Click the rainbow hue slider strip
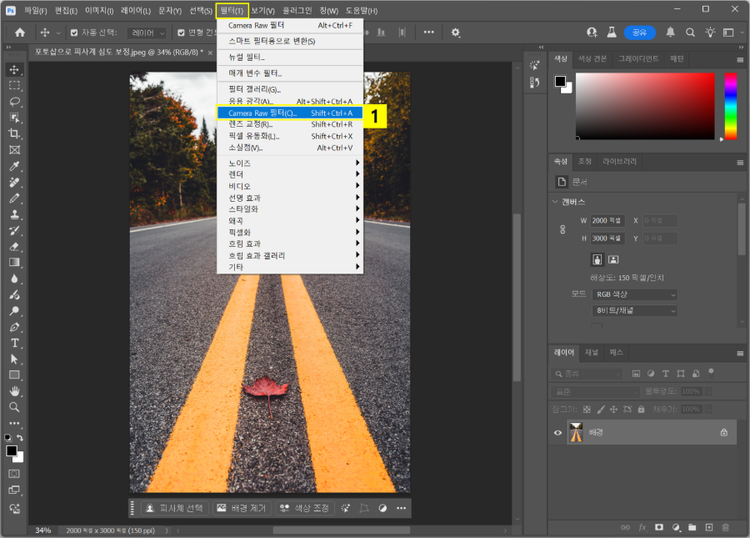The image size is (750, 538). coord(730,106)
